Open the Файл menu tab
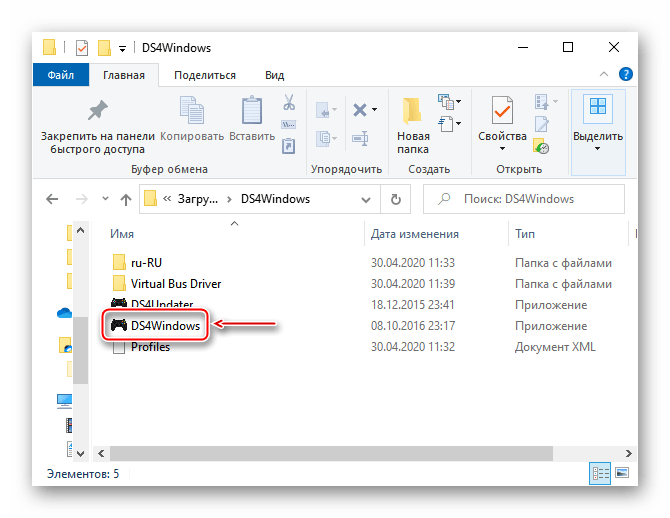Image resolution: width=670 pixels, height=518 pixels. pos(61,75)
